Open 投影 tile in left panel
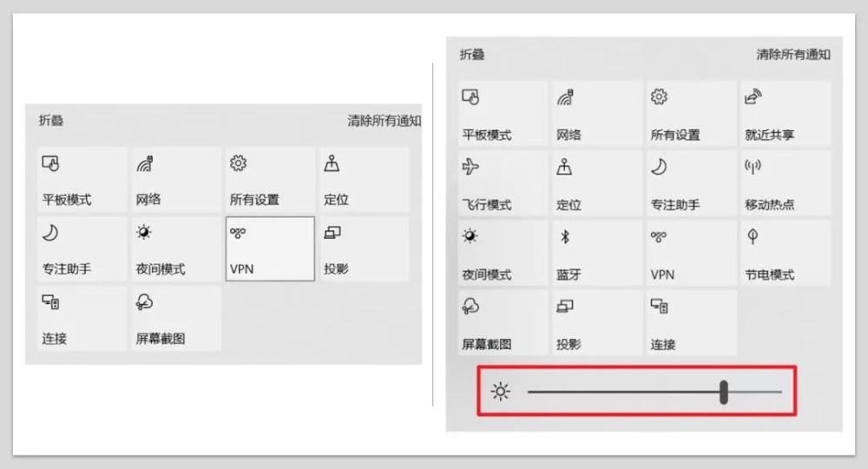This screenshot has width=868, height=469. tap(365, 249)
